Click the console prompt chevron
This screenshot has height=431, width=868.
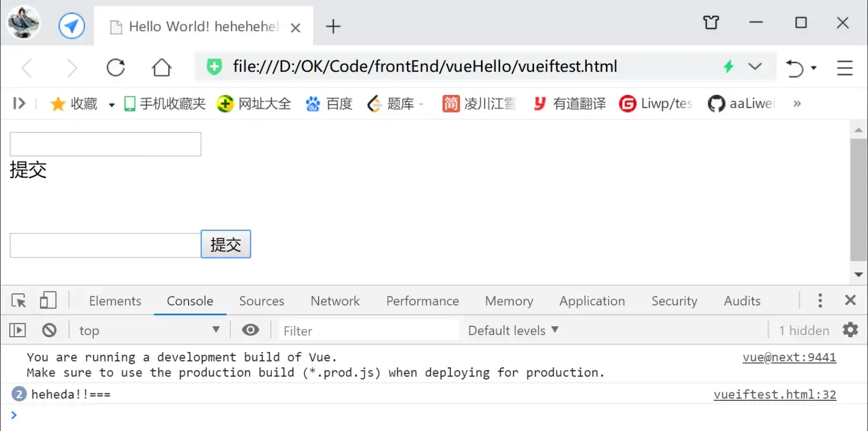click(14, 415)
